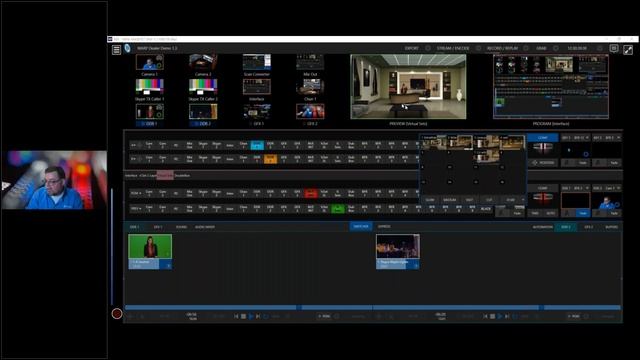Open Stream/Encode configuration gear
Image resolution: width=640 pixels, height=360 pixels.
pos(478,48)
